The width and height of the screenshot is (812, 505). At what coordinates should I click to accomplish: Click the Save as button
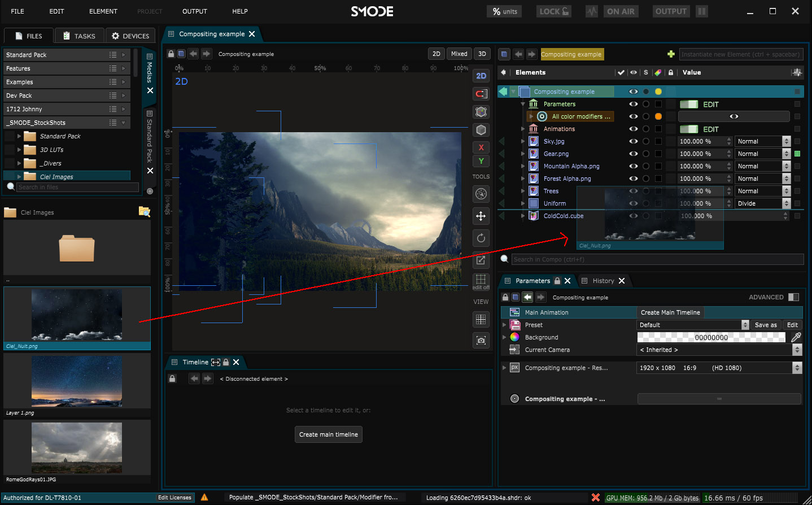coord(766,325)
